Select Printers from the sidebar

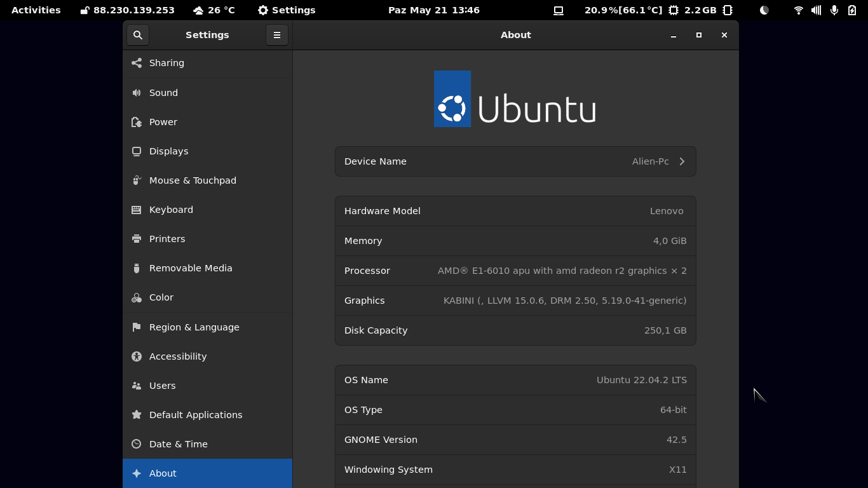208,239
